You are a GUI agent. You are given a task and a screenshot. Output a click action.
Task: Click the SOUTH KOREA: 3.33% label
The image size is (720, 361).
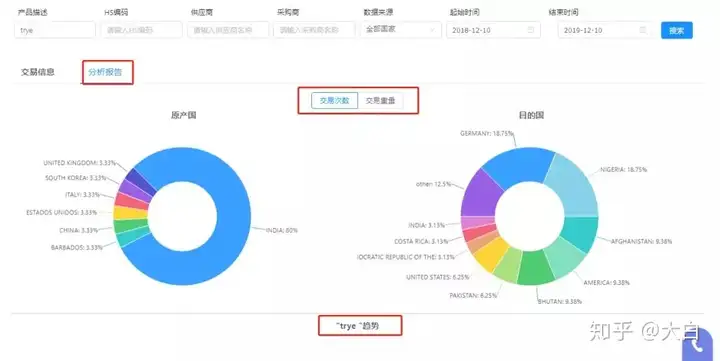pos(76,178)
